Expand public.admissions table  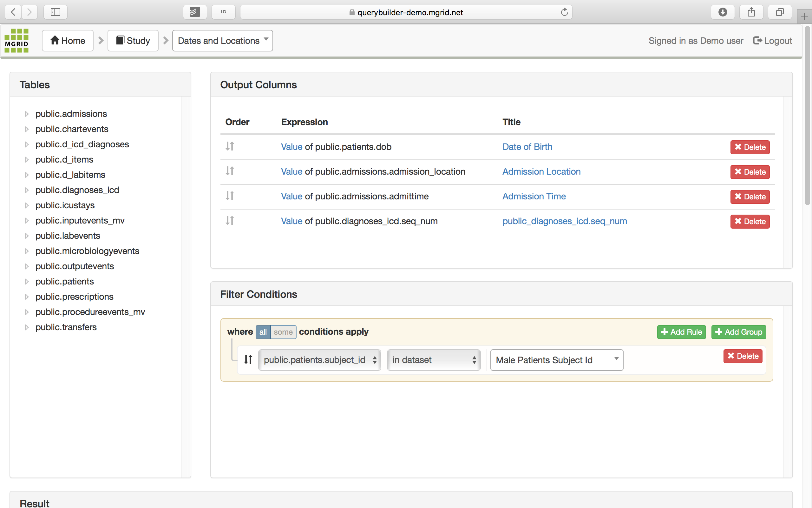click(x=27, y=114)
